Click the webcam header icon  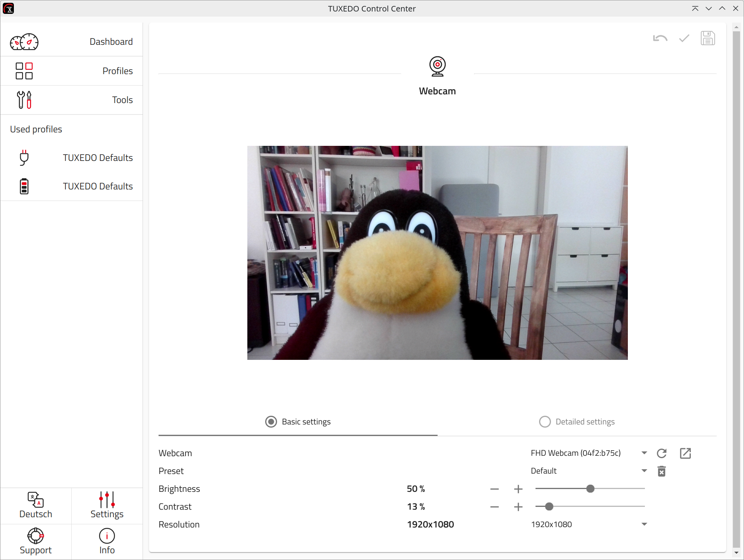pos(438,66)
